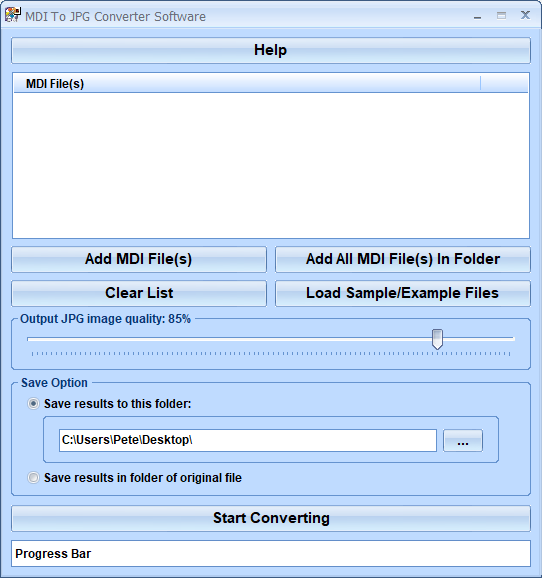Load Sample/Example Files
The width and height of the screenshot is (542, 578).
(403, 293)
